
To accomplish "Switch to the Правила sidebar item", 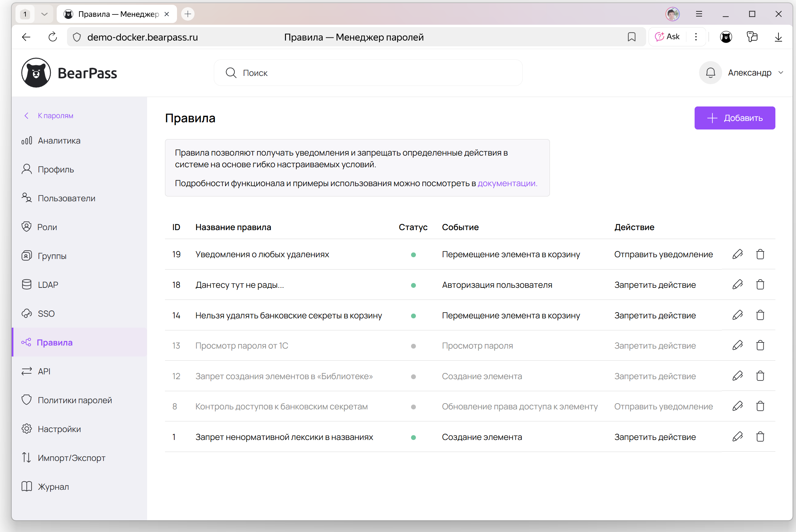I will pyautogui.click(x=55, y=342).
